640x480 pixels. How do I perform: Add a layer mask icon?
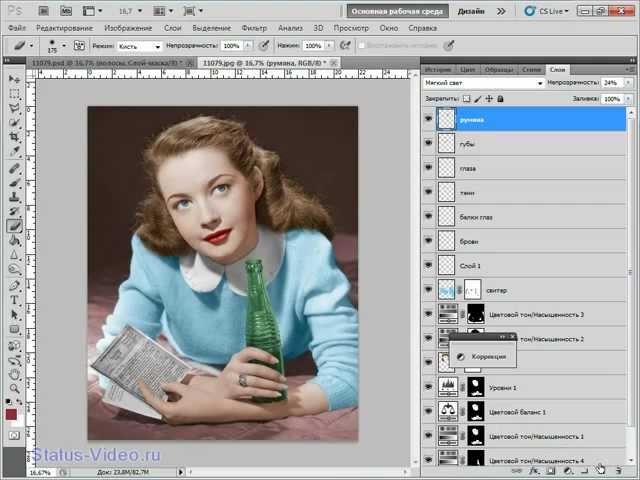click(551, 471)
